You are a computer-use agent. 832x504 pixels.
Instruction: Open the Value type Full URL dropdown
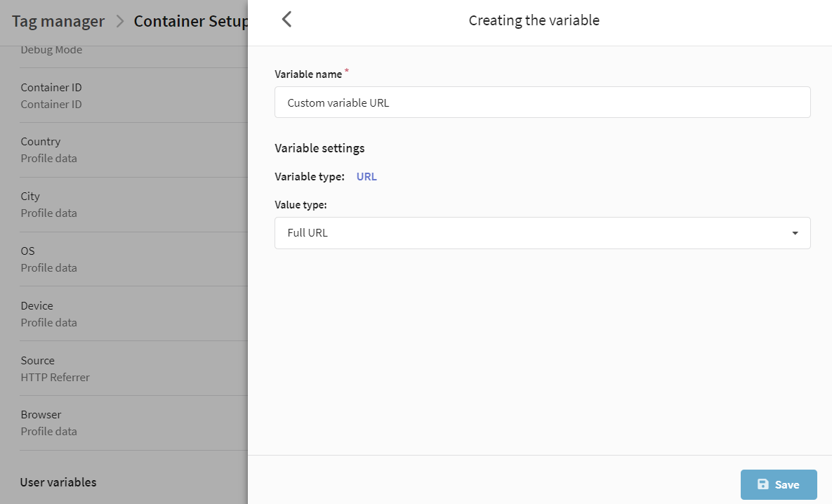tap(542, 233)
